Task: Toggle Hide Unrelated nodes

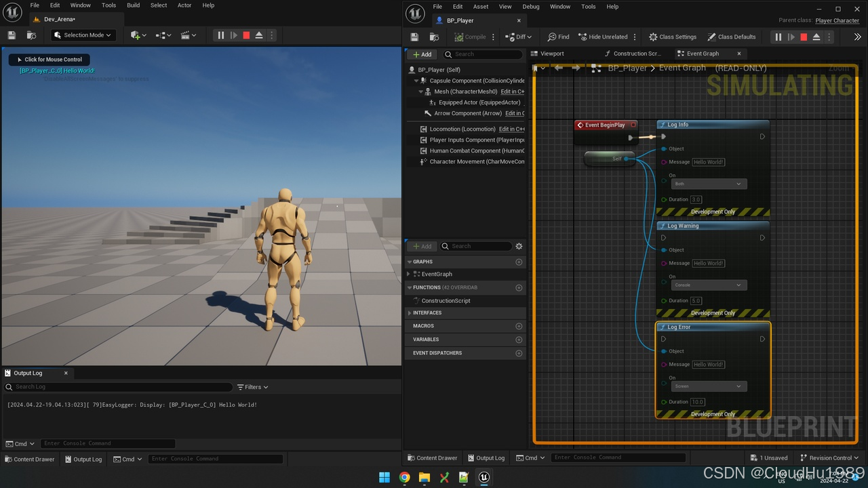Action: (603, 37)
